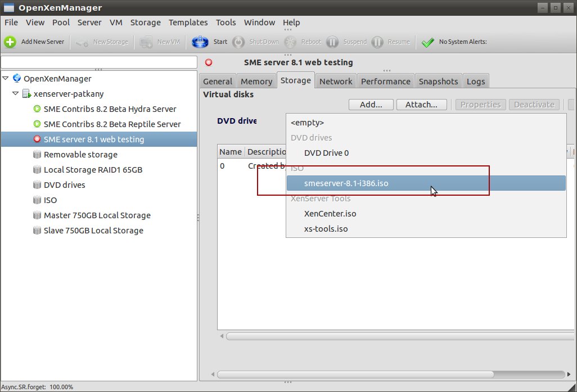Choose DVD Drive 0 from dropdown list

click(426, 153)
